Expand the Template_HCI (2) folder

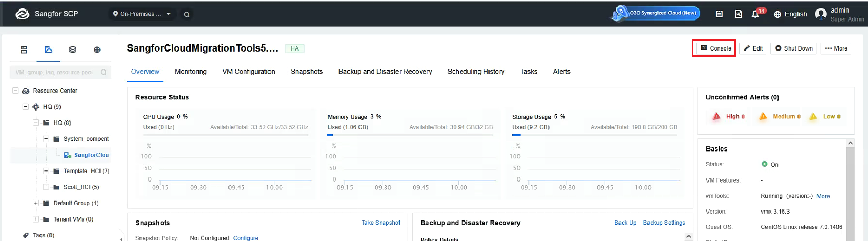(x=46, y=171)
